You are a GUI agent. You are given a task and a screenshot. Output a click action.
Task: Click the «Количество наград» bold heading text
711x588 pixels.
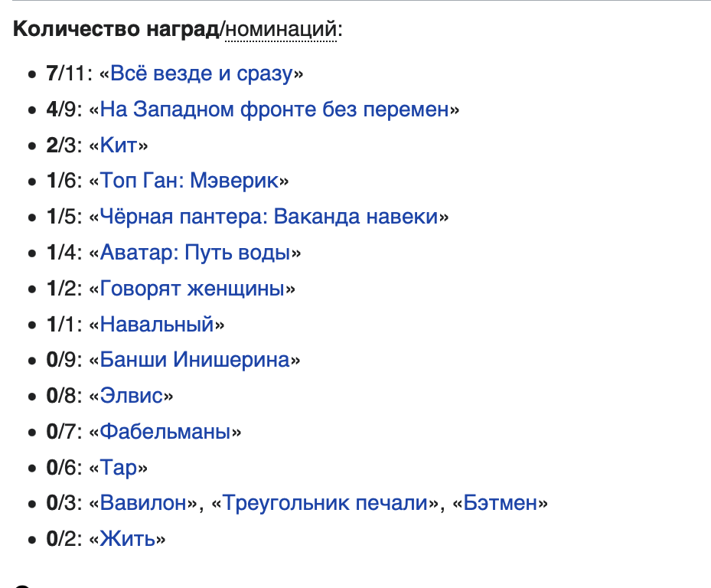tap(116, 30)
